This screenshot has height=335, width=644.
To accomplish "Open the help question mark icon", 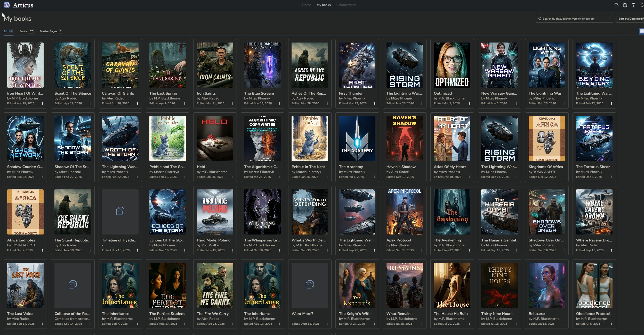I will 633,5.
